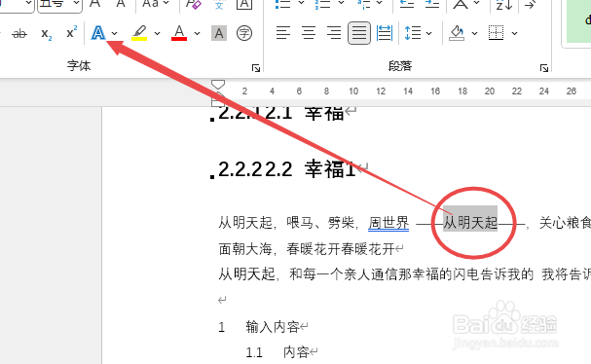The image size is (591, 364).
Task: Apply paragraph shading with the paint bucket
Action: pos(457,33)
